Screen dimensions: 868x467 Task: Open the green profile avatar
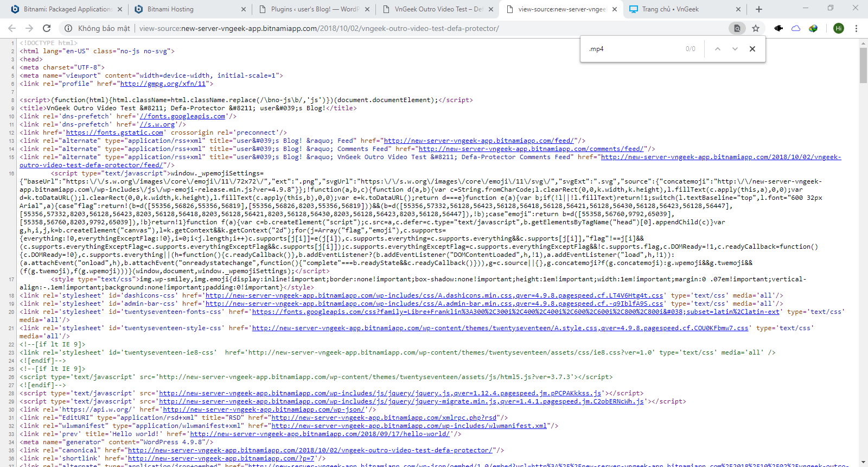pos(839,28)
